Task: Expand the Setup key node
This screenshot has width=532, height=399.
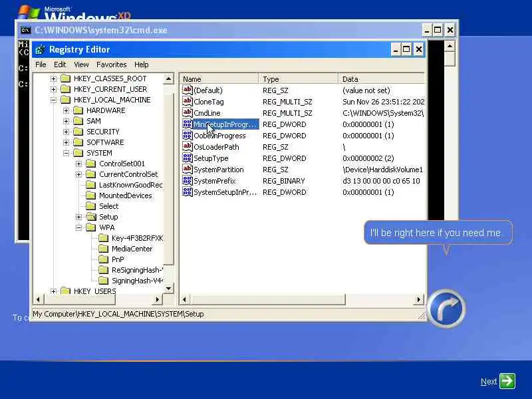Action: click(x=78, y=217)
